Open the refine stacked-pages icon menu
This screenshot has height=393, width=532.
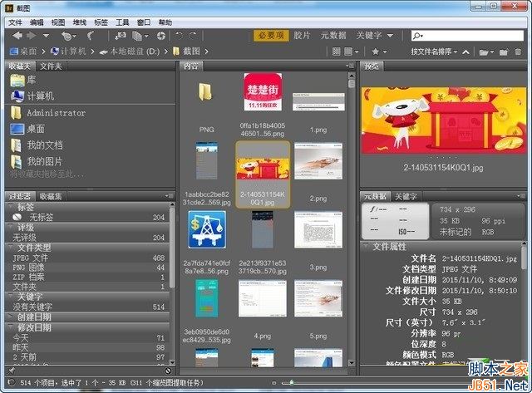click(140, 36)
